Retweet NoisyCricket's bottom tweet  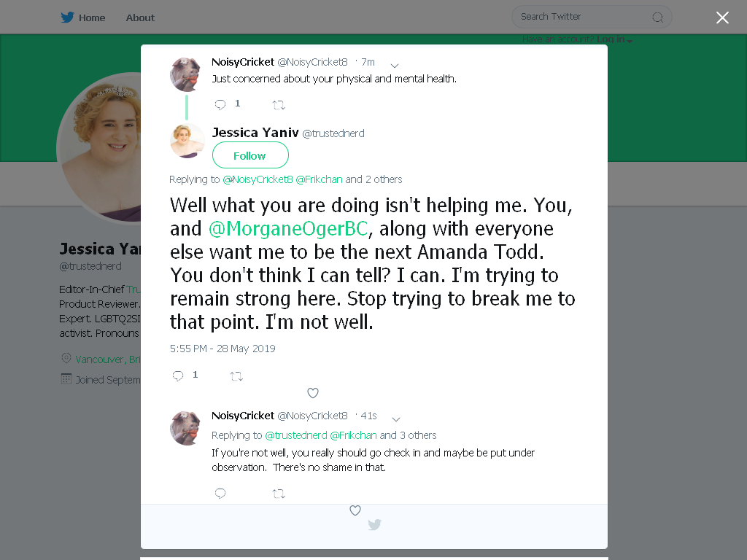coord(279,494)
